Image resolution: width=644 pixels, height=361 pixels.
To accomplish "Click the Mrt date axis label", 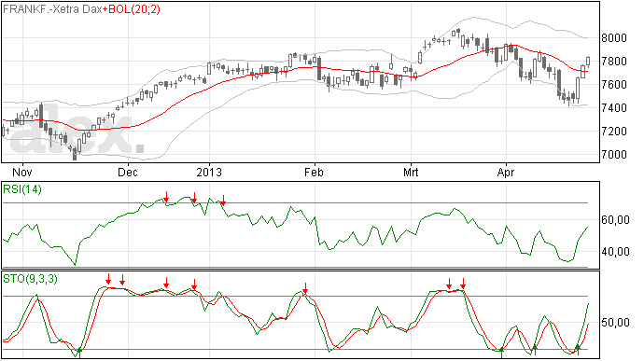I will (411, 172).
